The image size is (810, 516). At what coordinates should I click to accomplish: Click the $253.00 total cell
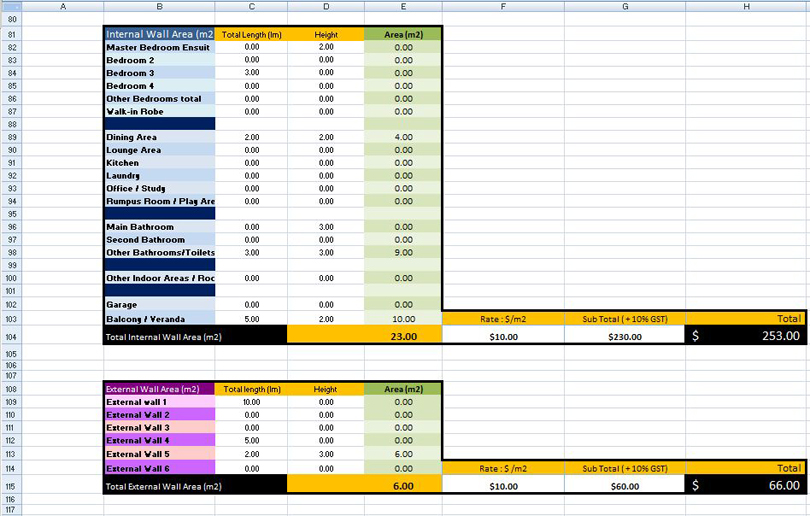tap(746, 336)
